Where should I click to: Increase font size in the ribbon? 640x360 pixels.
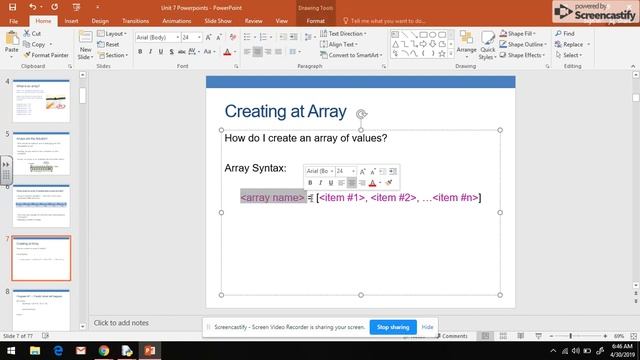[x=209, y=38]
